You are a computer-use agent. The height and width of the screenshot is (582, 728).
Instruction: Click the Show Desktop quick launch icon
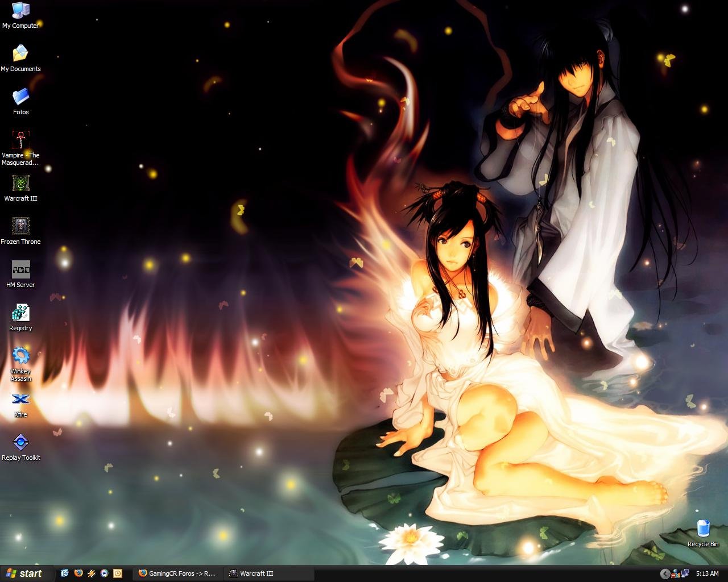click(65, 573)
